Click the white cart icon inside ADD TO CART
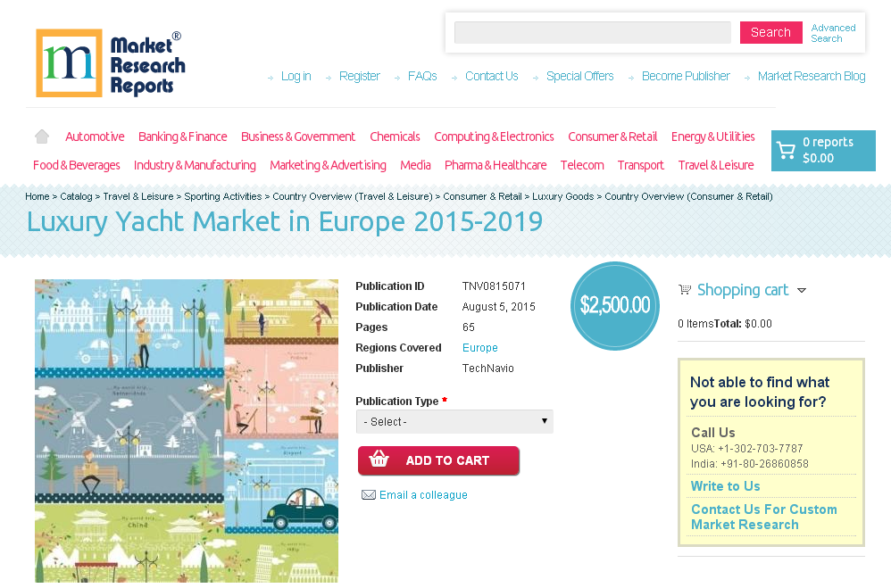Image resolution: width=891 pixels, height=588 pixels. point(379,460)
